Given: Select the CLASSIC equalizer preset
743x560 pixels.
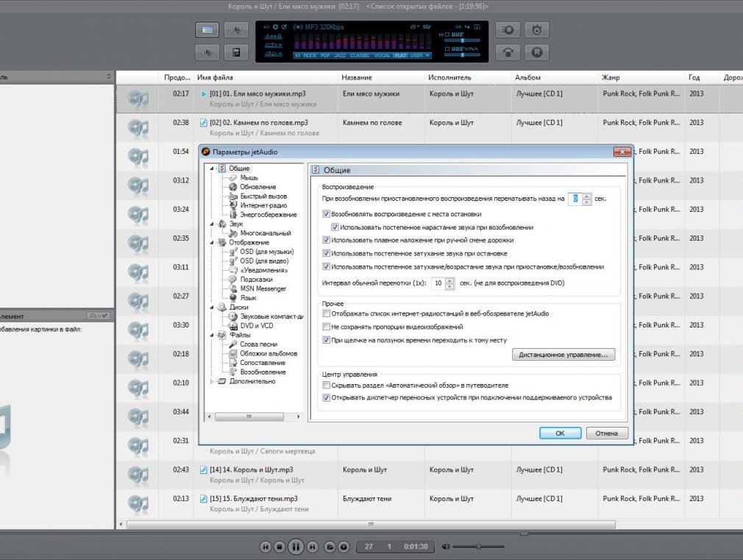Looking at the screenshot, I should pos(360,55).
